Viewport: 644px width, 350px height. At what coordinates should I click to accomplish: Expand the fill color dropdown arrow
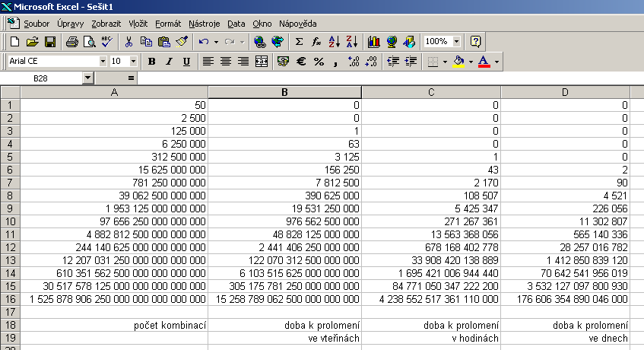pyautogui.click(x=471, y=62)
